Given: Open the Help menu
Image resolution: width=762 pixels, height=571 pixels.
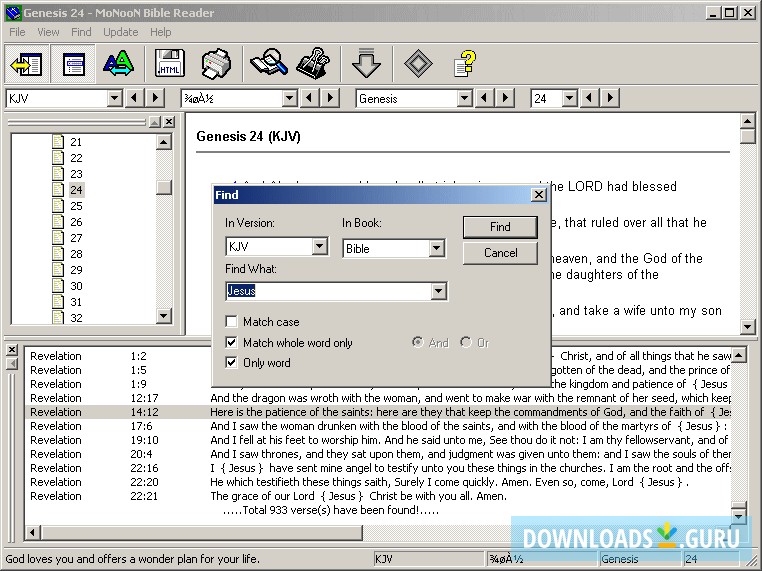Looking at the screenshot, I should (x=160, y=32).
